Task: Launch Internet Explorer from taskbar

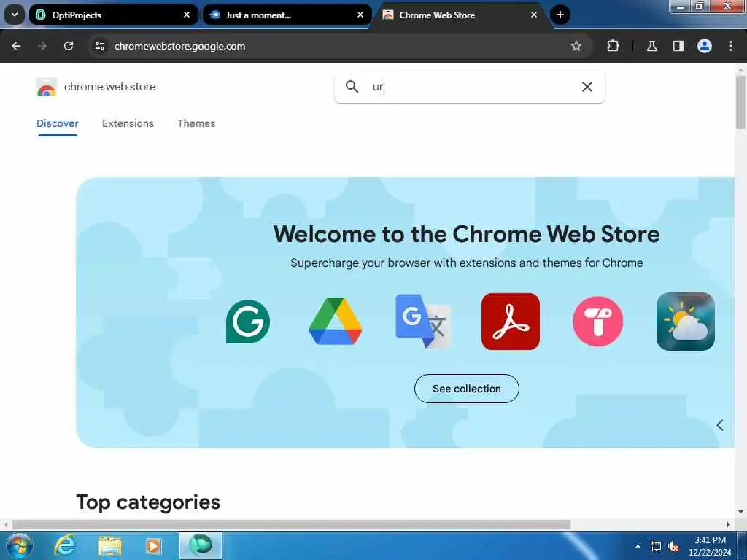Action: pyautogui.click(x=65, y=545)
